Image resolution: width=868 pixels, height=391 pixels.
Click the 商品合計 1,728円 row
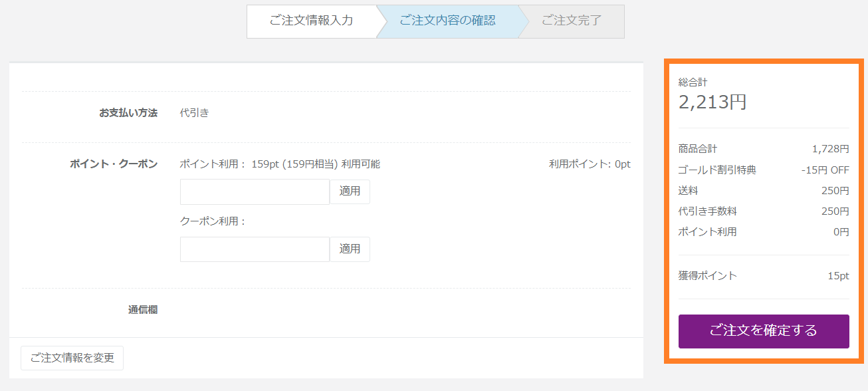pos(764,149)
